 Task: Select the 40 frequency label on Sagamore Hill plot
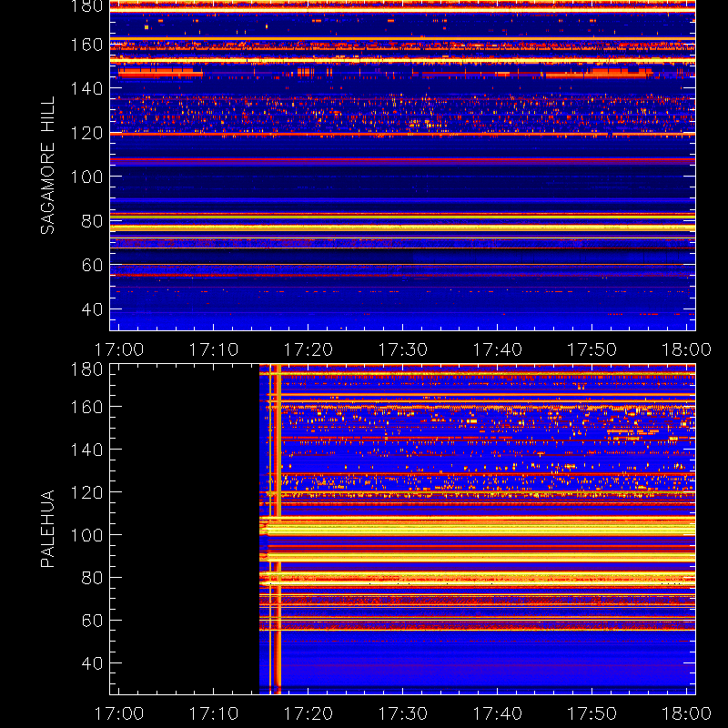(x=92, y=308)
